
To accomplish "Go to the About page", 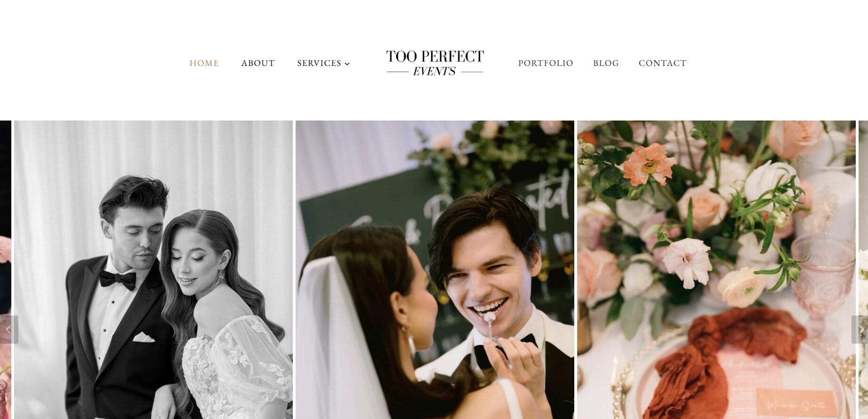I will (x=258, y=63).
